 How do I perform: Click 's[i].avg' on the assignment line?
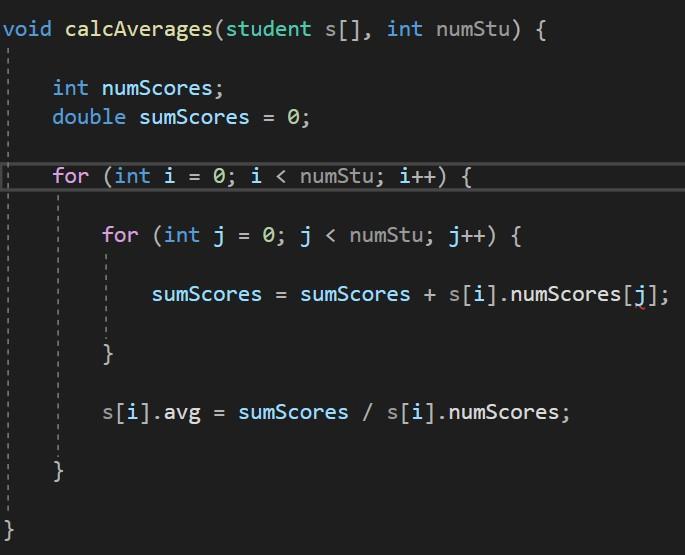(151, 413)
